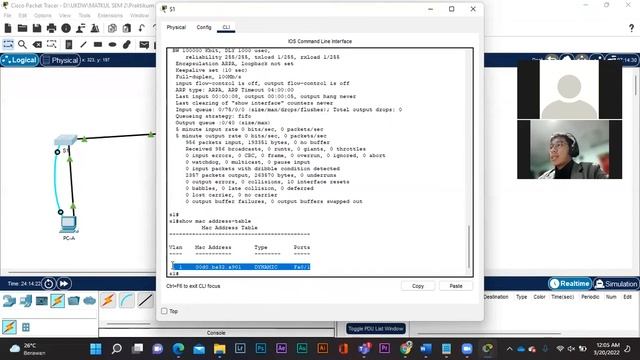Switch to Logical workspace view

click(20, 60)
